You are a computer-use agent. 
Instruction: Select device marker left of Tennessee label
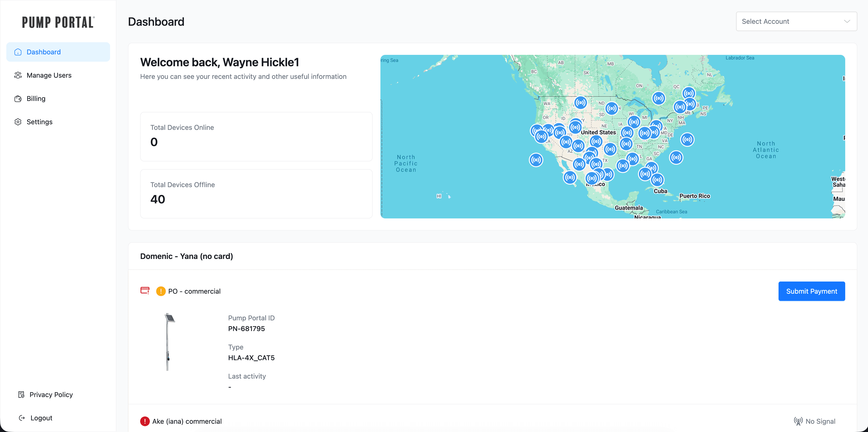626,144
